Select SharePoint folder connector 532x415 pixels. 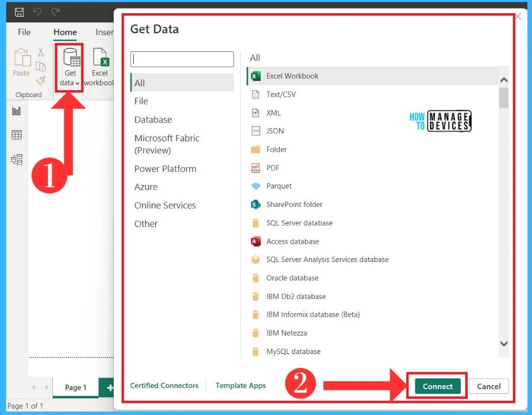pos(372,204)
